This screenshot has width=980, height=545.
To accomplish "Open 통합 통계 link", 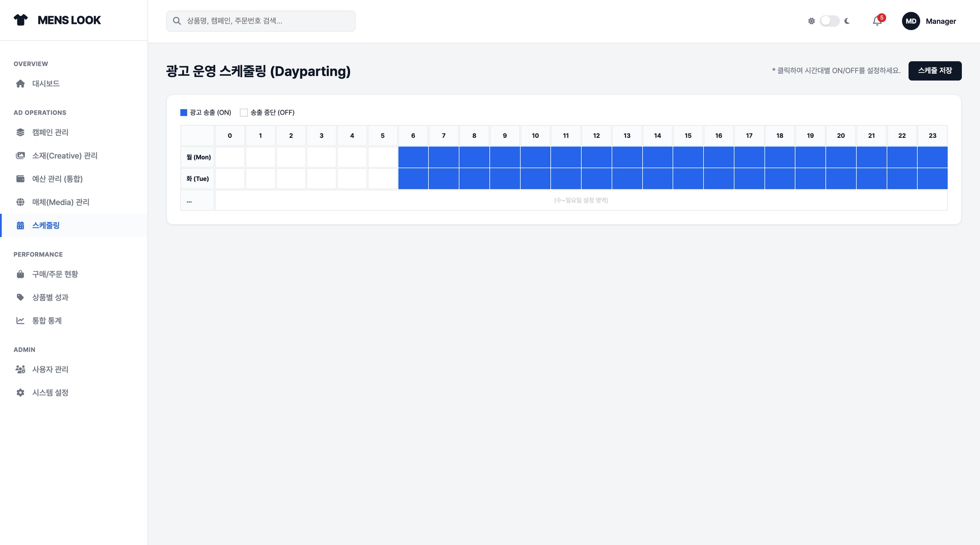I will [x=47, y=321].
